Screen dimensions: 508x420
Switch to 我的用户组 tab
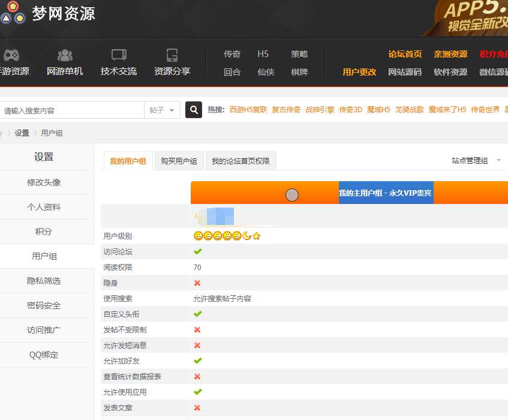coord(128,161)
